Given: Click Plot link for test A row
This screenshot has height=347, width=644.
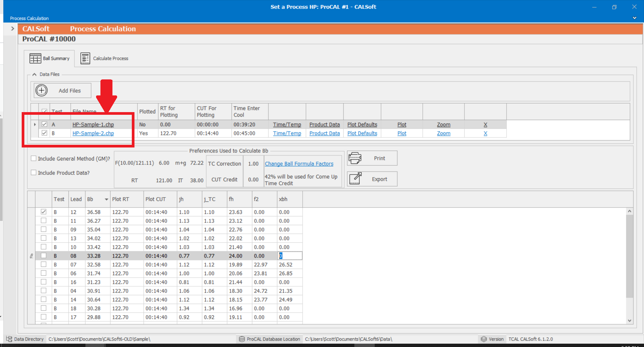Looking at the screenshot, I should pyautogui.click(x=402, y=124).
